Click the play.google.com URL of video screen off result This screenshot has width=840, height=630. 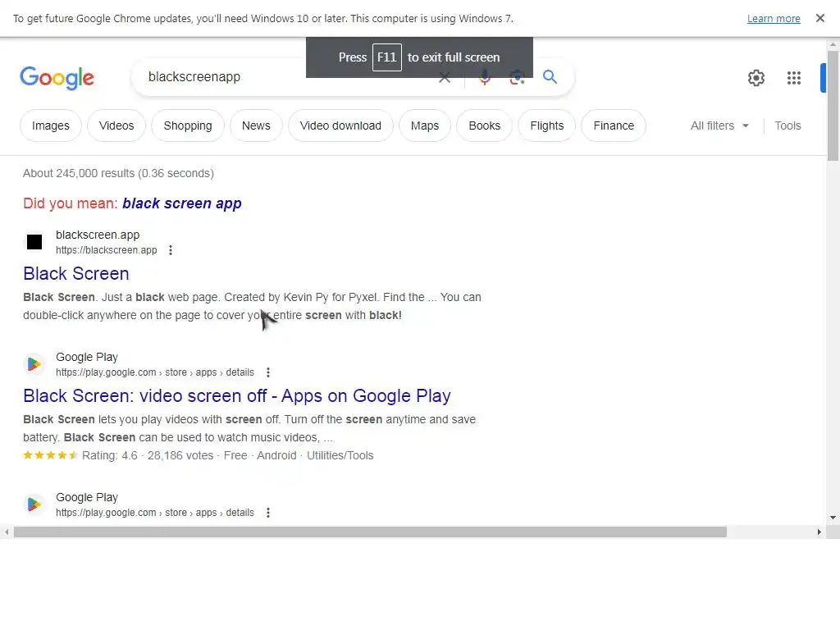click(155, 372)
